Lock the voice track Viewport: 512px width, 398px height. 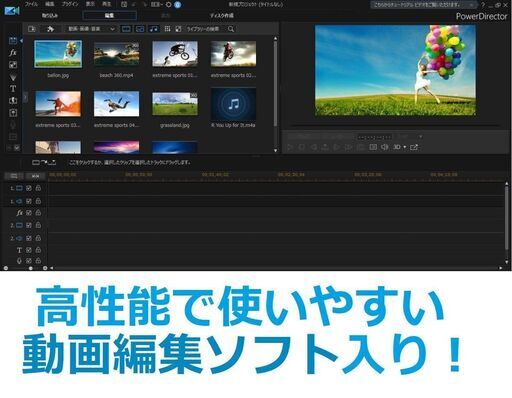[38, 260]
